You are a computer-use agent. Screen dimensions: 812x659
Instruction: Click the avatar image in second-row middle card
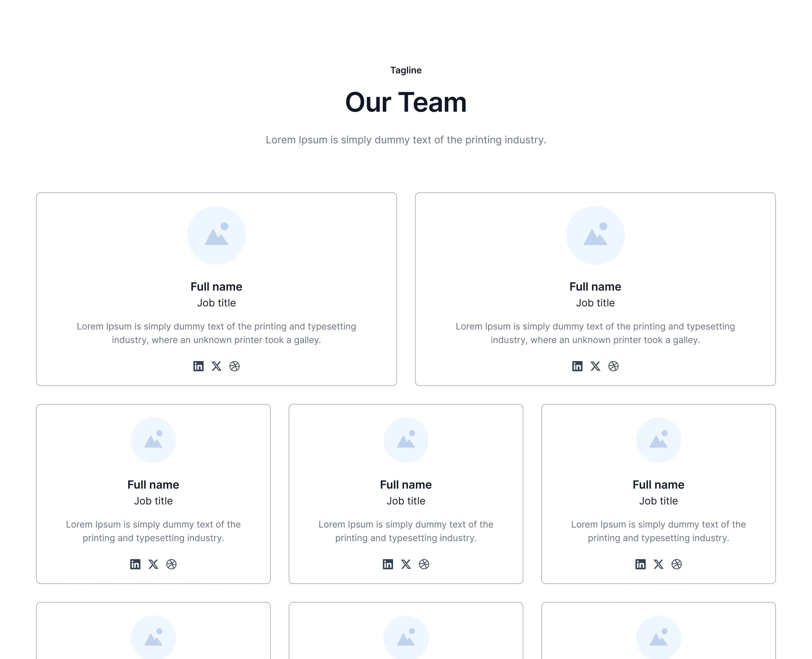[406, 440]
